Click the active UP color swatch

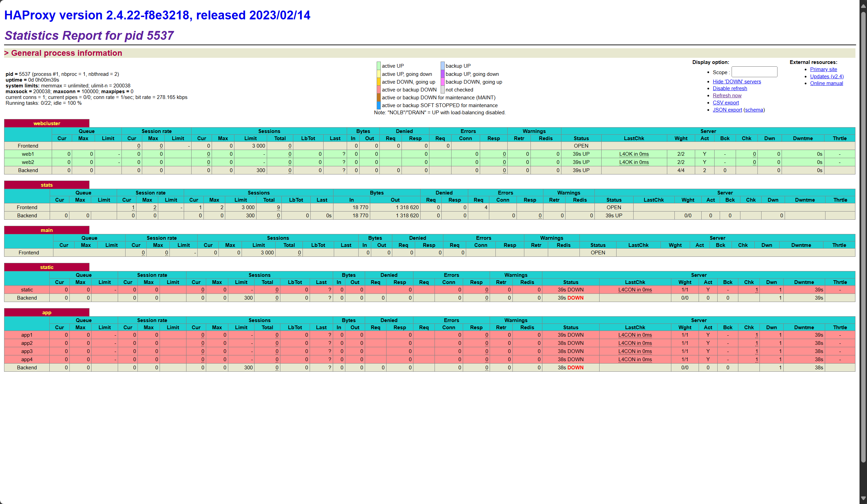(378, 66)
